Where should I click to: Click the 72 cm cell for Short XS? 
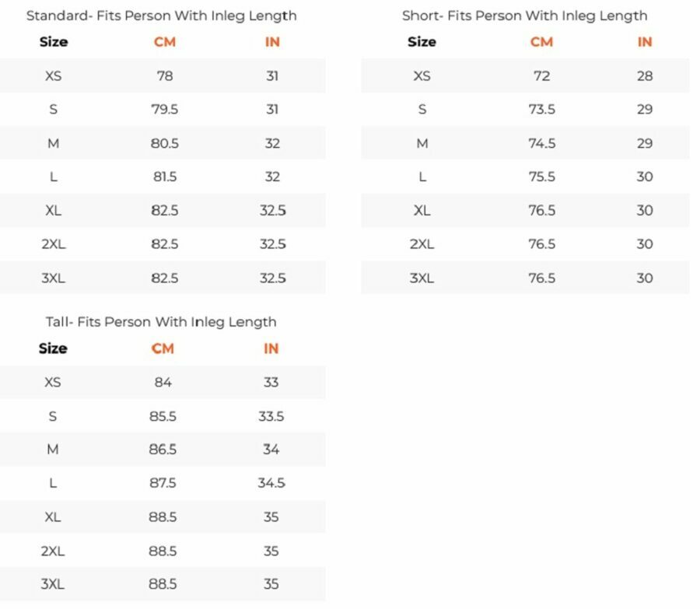point(541,76)
